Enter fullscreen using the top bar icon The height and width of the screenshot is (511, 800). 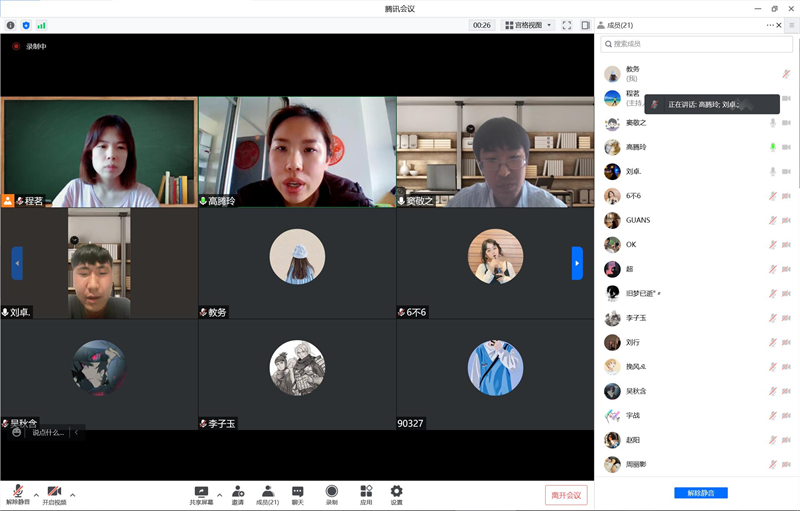(x=567, y=25)
